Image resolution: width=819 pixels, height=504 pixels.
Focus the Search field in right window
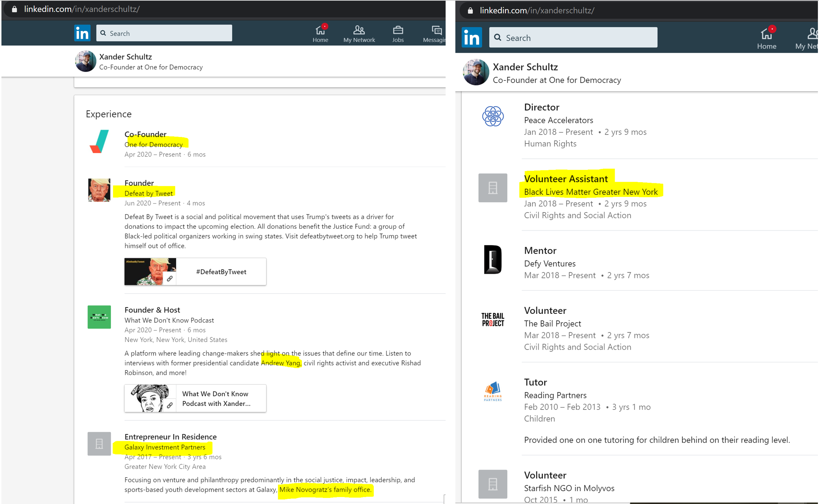(573, 38)
